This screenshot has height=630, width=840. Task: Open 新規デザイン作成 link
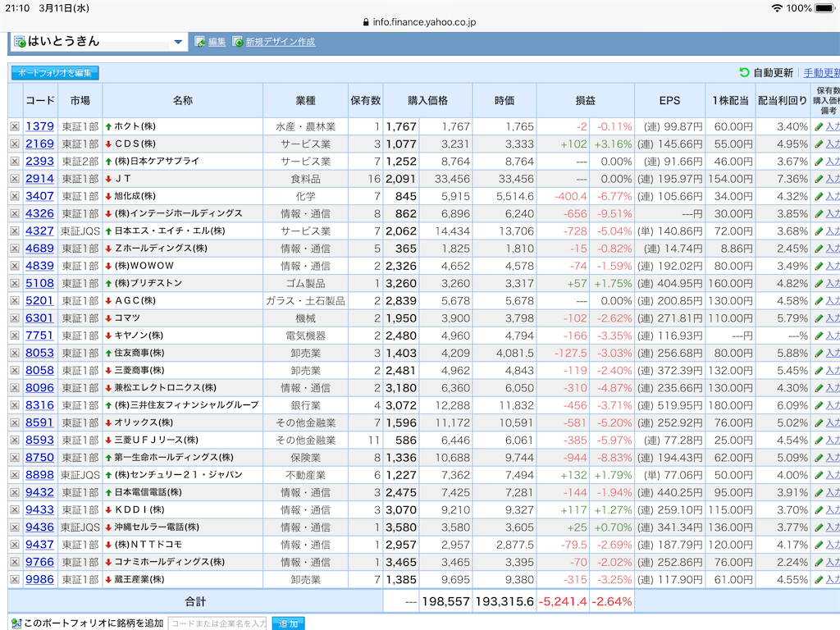click(281, 42)
